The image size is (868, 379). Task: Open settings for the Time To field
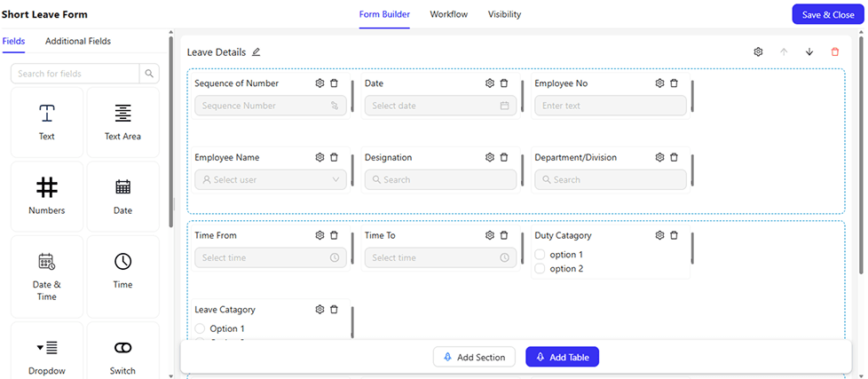(x=489, y=236)
